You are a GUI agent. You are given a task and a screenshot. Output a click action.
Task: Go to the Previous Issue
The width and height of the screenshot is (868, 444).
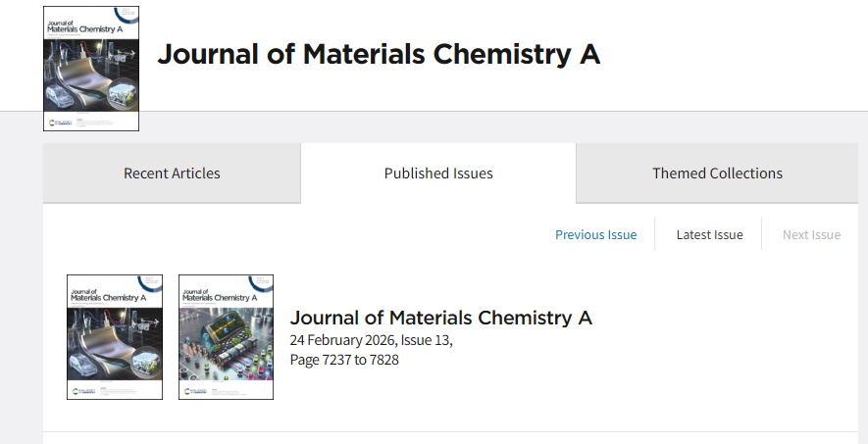595,234
